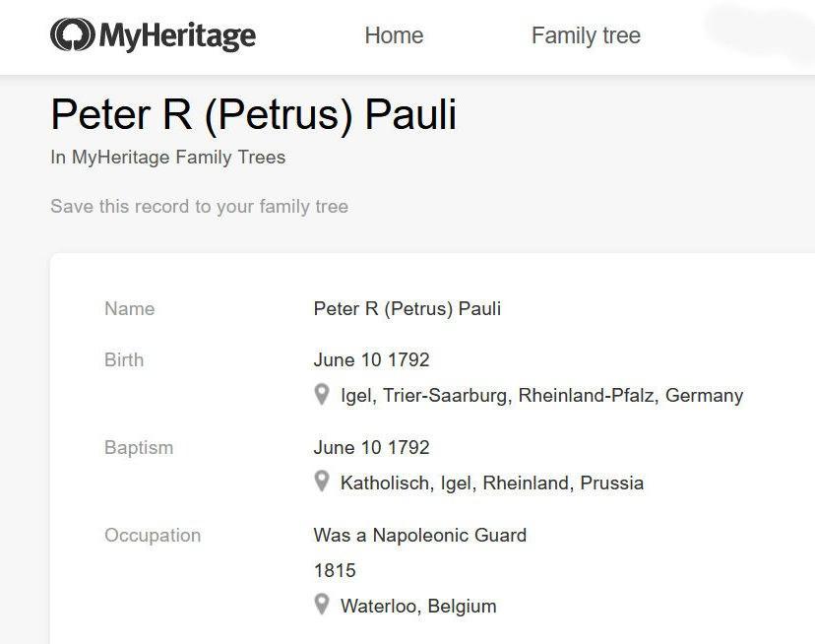
Task: Click the Waterloo location pin icon
Action: tap(321, 606)
